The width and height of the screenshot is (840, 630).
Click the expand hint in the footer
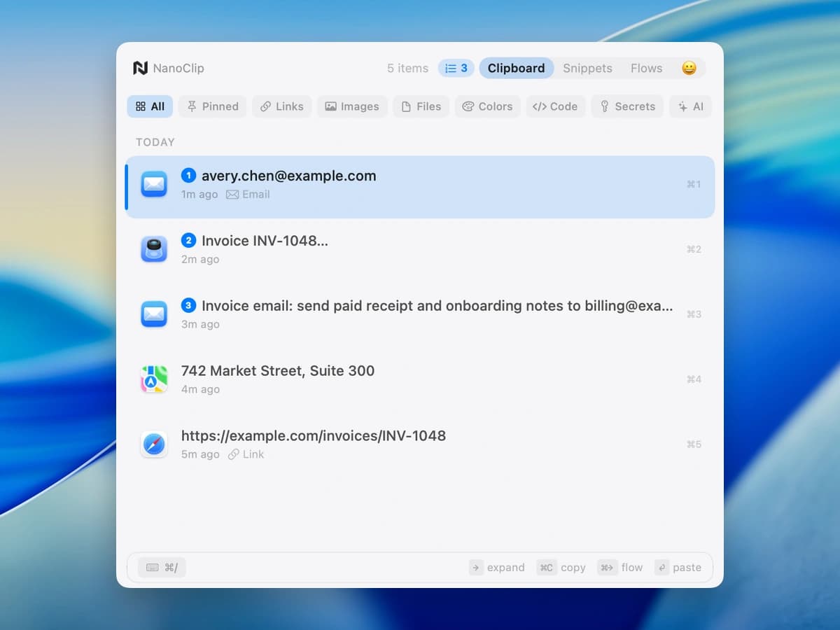click(497, 568)
